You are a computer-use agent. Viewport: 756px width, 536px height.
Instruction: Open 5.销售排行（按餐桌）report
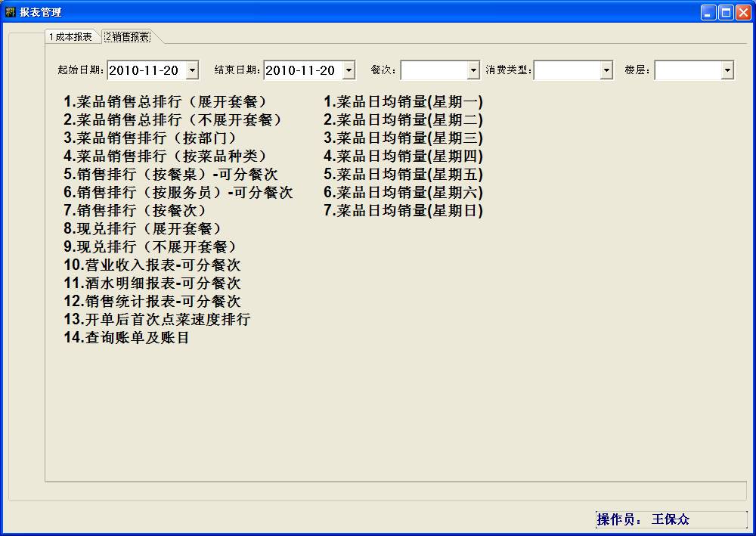click(x=170, y=174)
